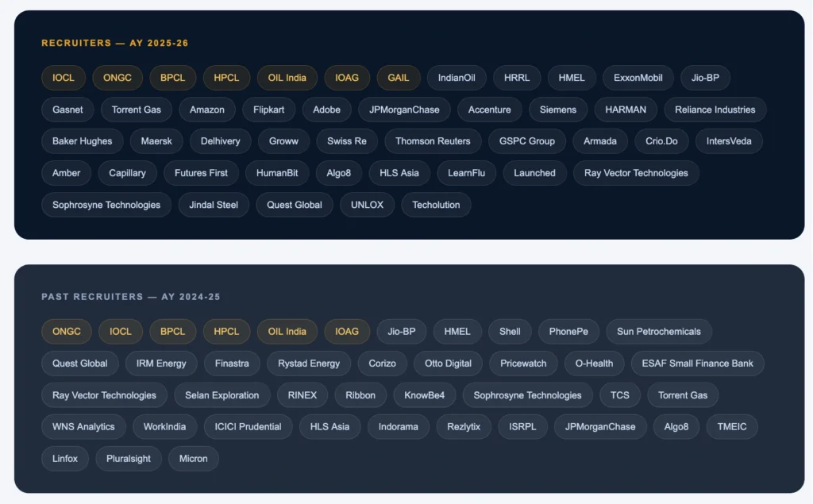Select the UNLOX chip
The width and height of the screenshot is (813, 504).
pos(367,205)
